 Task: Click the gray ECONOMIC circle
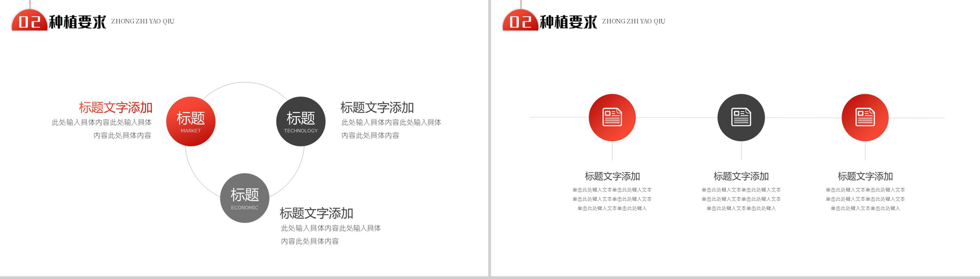[245, 198]
